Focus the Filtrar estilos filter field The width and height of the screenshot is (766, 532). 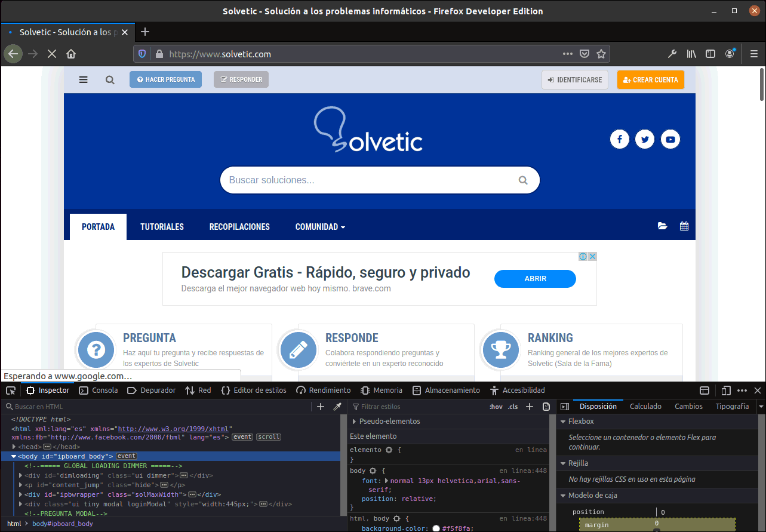click(x=418, y=407)
